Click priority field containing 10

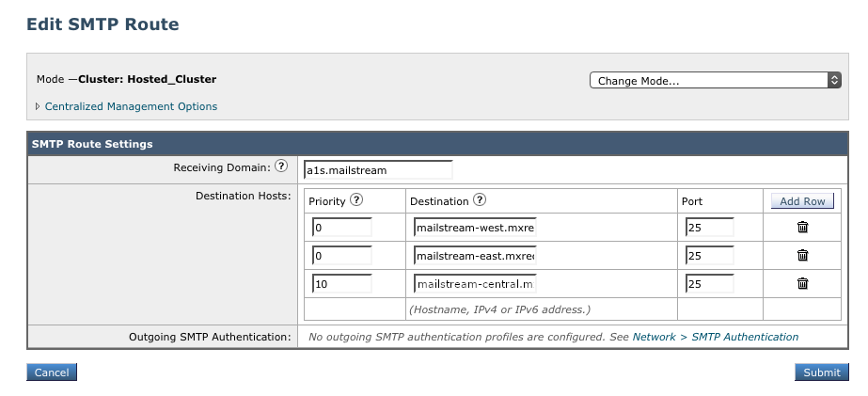pyautogui.click(x=340, y=284)
